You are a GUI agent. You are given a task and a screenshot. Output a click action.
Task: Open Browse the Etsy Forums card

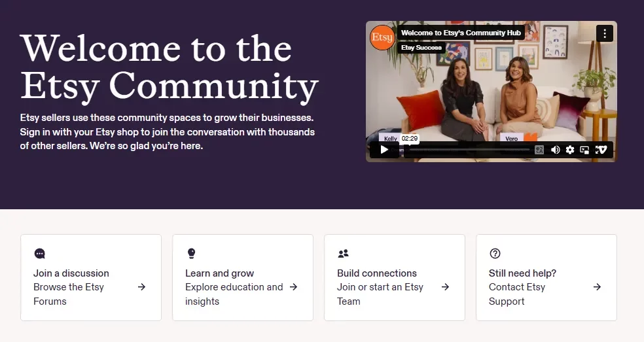tap(91, 277)
